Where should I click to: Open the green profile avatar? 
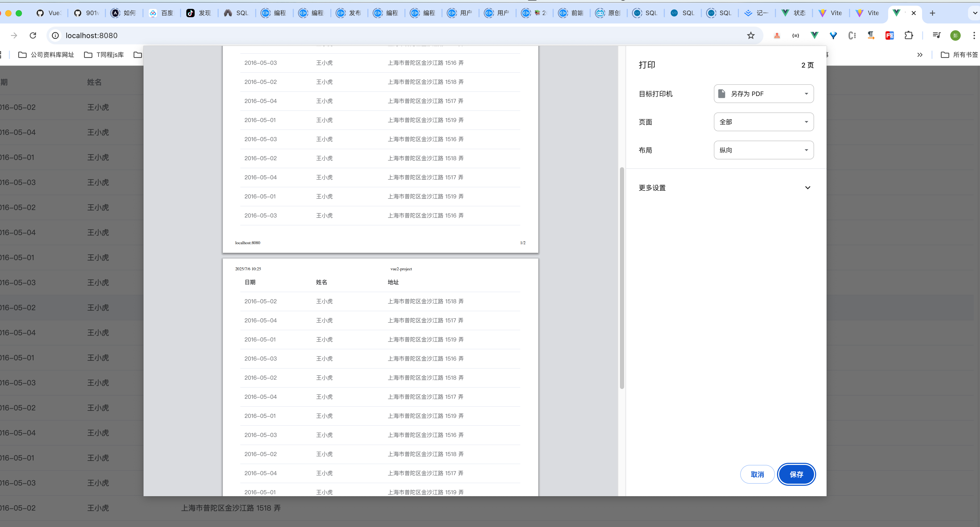(955, 35)
